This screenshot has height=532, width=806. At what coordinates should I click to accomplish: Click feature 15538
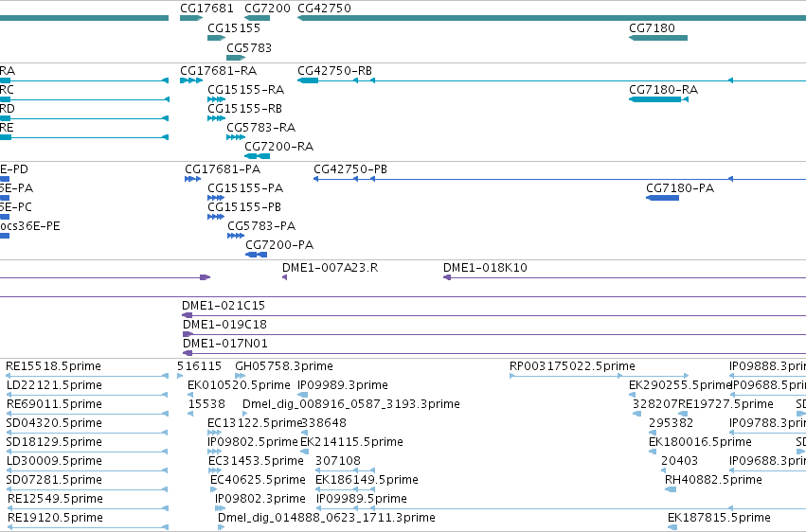pyautogui.click(x=206, y=404)
